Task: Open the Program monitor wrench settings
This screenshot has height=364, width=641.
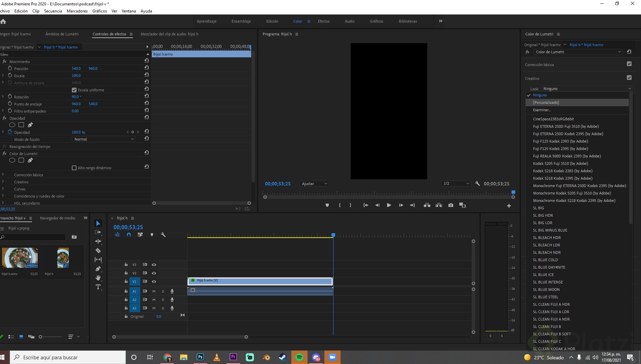Action: (477, 184)
